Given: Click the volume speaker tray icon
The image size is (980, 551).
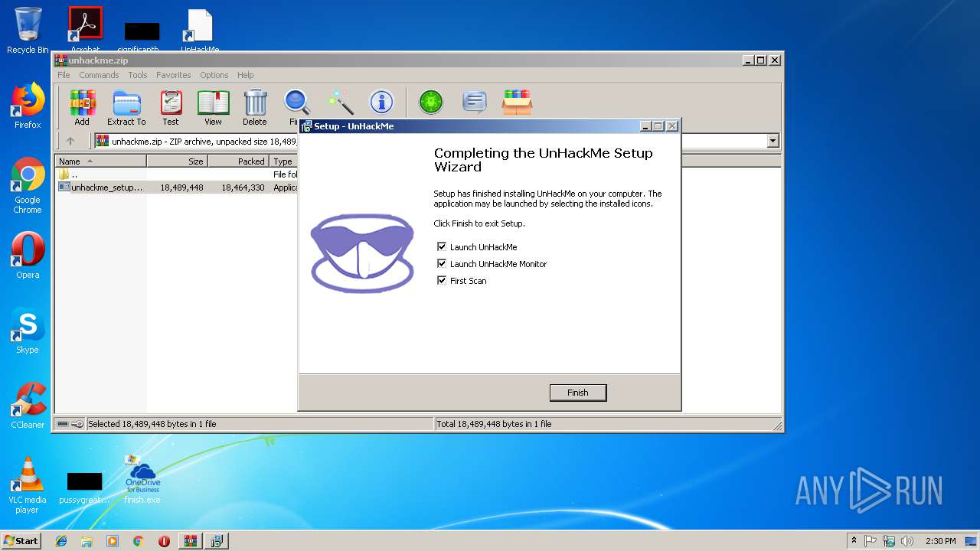Looking at the screenshot, I should coord(907,541).
